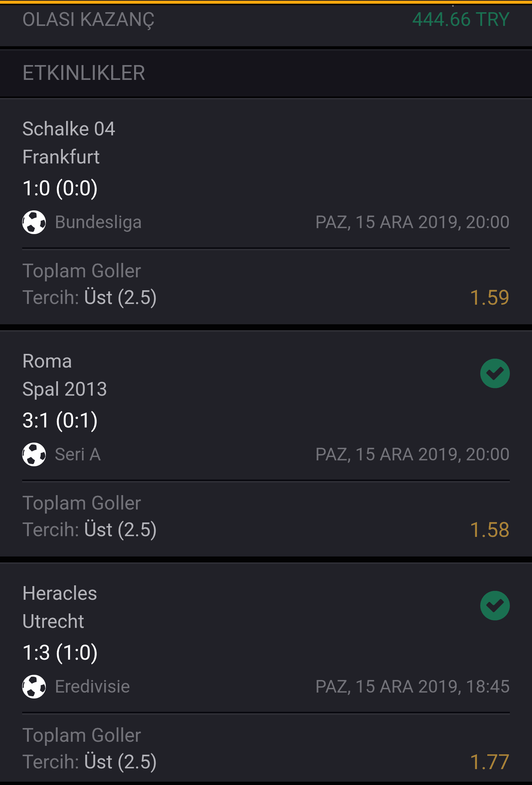The image size is (532, 785).
Task: Open the Eredivisie league link
Action: [x=92, y=687]
